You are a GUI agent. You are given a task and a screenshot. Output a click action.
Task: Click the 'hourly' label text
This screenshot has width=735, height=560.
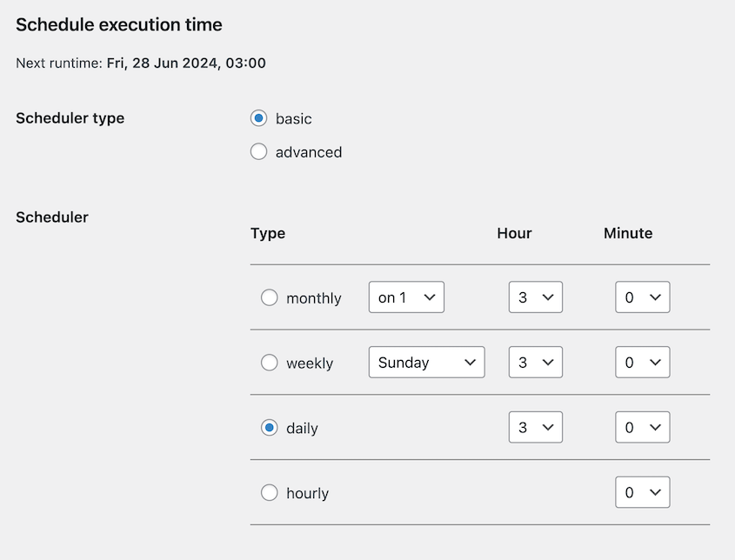click(308, 493)
